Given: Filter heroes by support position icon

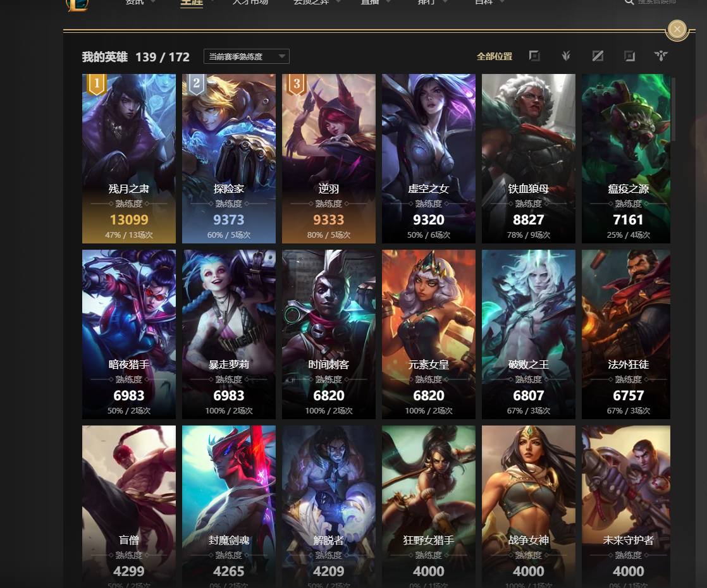Looking at the screenshot, I should tap(661, 56).
